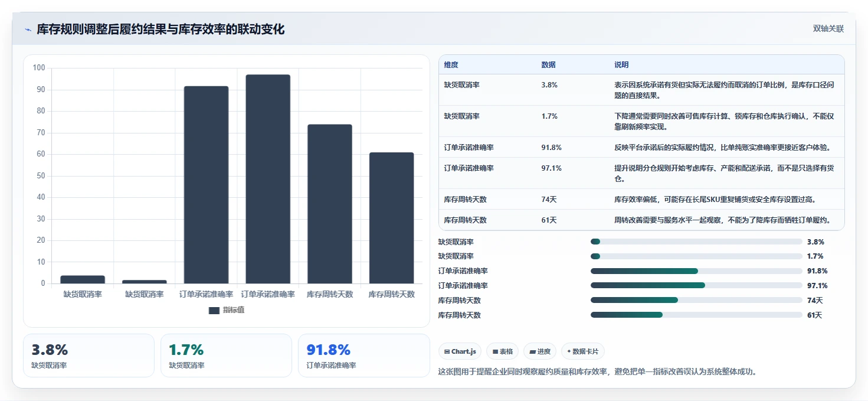This screenshot has height=401, width=868.
Task: Click the chart bar reaching 74
Action: point(330,204)
